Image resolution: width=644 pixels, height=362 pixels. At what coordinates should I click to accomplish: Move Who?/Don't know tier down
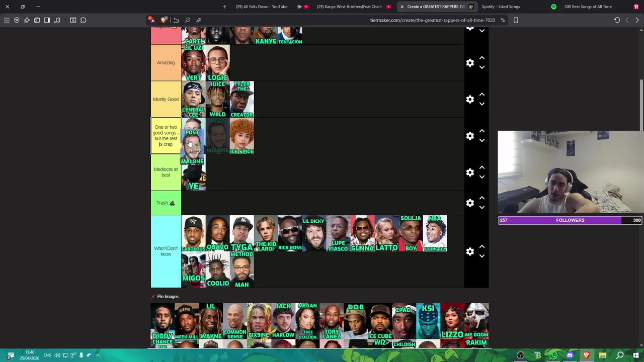click(482, 256)
